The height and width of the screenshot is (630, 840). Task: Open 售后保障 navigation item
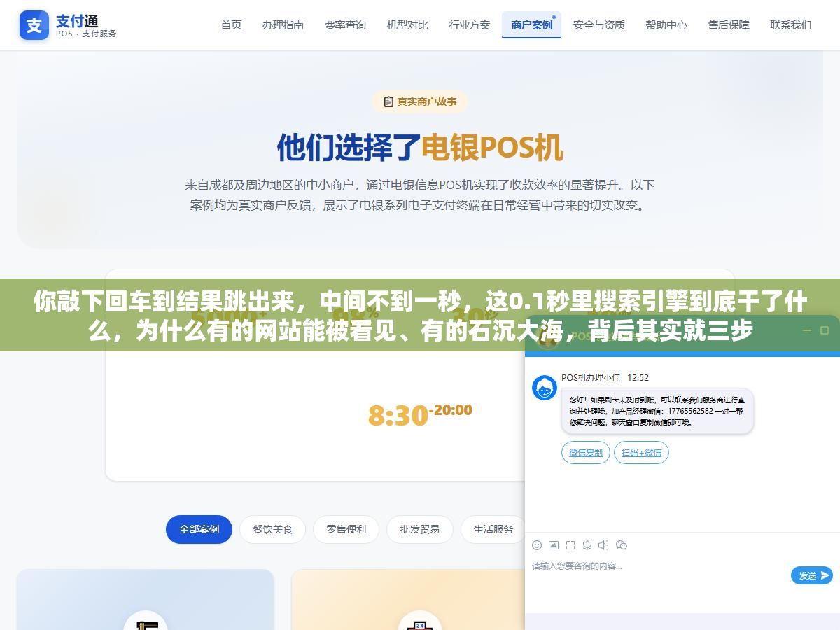729,24
